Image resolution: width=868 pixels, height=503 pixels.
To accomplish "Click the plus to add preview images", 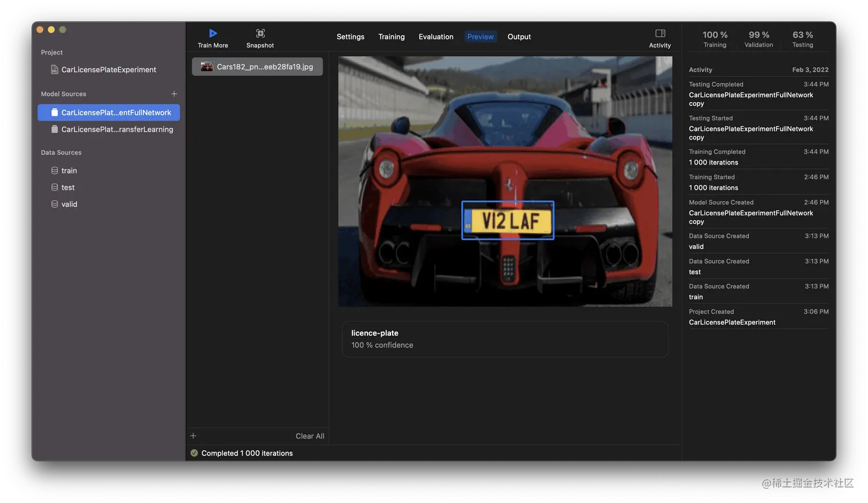I will [x=193, y=436].
